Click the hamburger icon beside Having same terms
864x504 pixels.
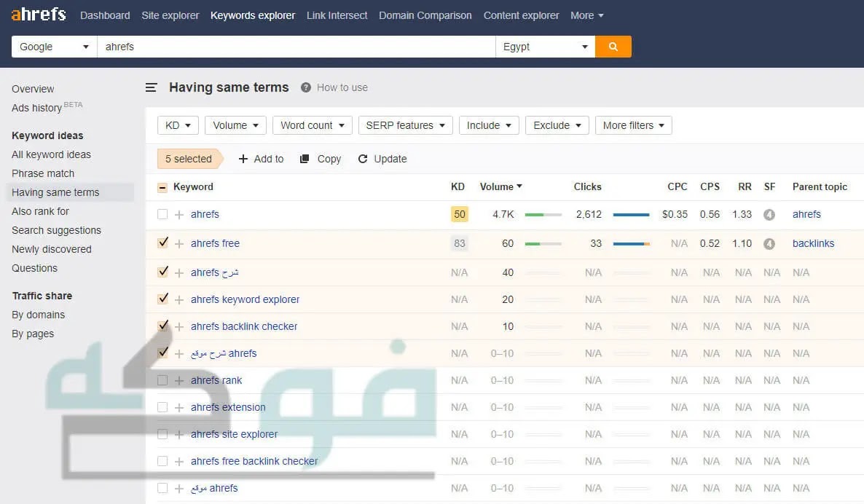point(151,87)
